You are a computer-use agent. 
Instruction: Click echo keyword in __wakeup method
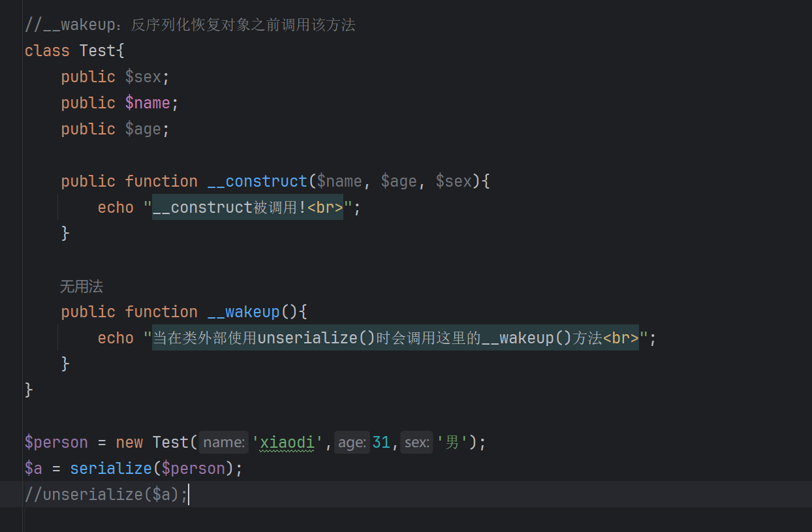pyautogui.click(x=116, y=338)
